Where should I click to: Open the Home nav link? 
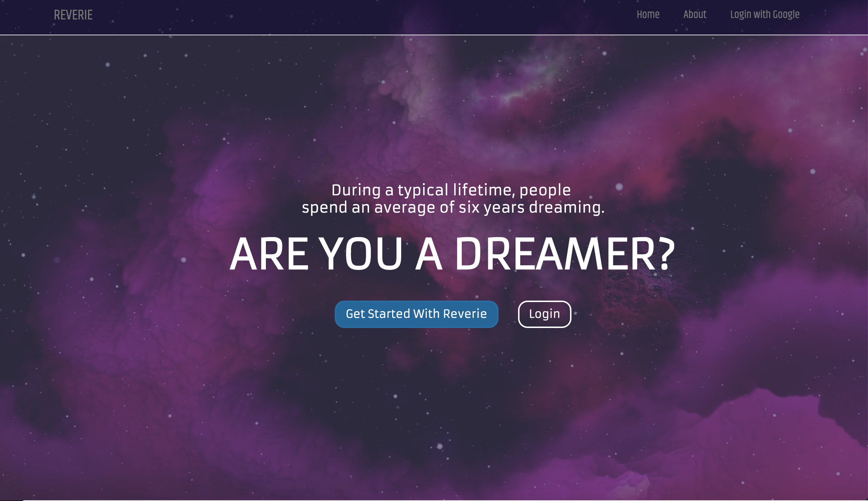click(648, 14)
